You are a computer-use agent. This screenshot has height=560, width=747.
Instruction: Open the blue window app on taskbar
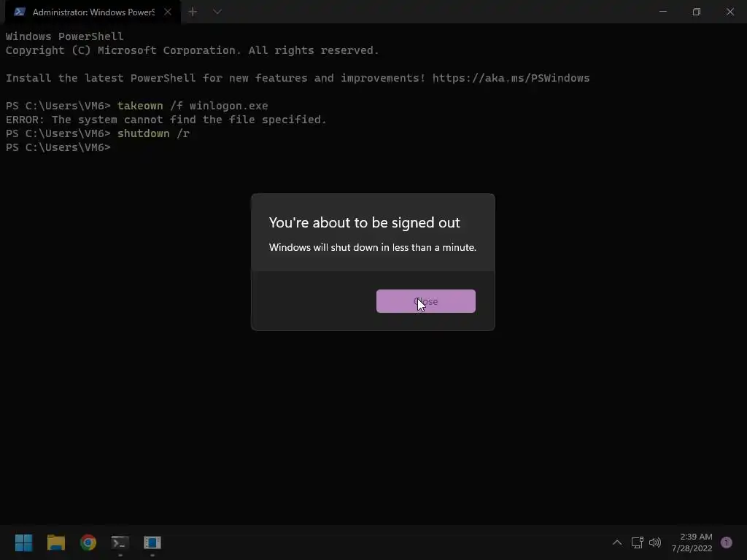pos(152,542)
